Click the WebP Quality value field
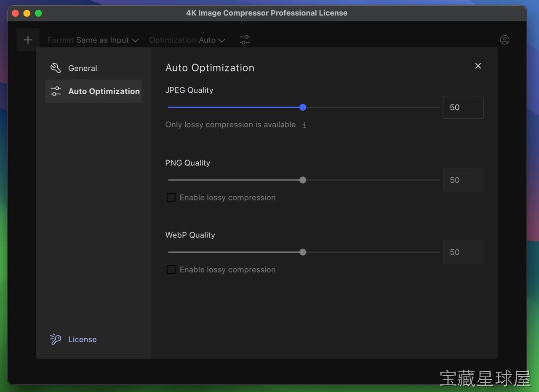Image resolution: width=539 pixels, height=392 pixels. pos(463,252)
